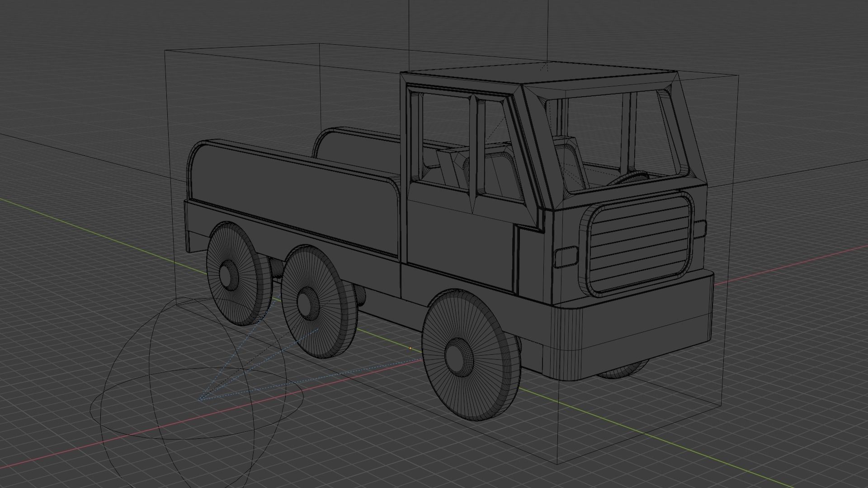Select the slatted front grille
Screen dimensions: 868x488
[x=637, y=244]
